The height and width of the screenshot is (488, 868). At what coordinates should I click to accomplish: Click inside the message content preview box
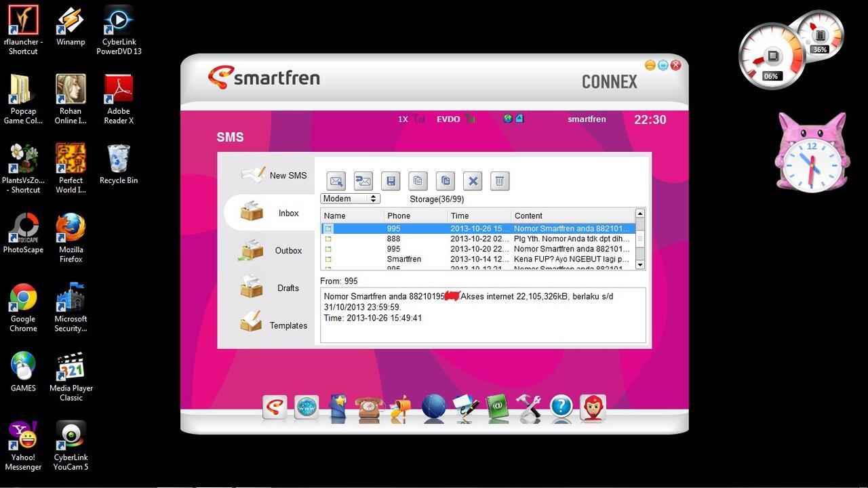pyautogui.click(x=483, y=315)
